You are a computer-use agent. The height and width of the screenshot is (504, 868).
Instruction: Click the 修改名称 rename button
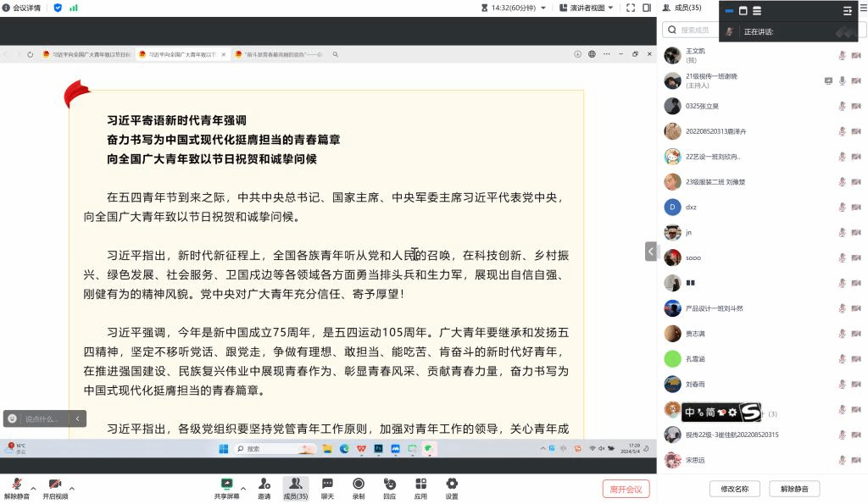point(734,489)
